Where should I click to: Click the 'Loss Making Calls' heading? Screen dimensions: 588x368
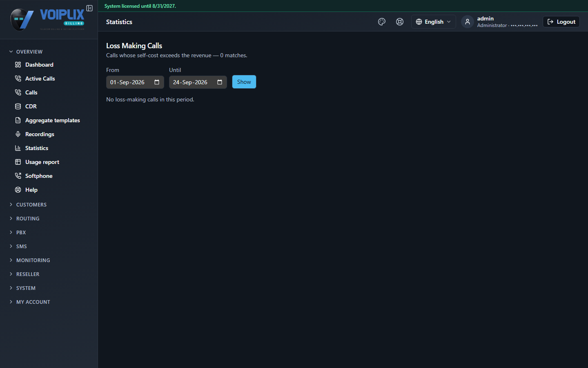click(134, 46)
